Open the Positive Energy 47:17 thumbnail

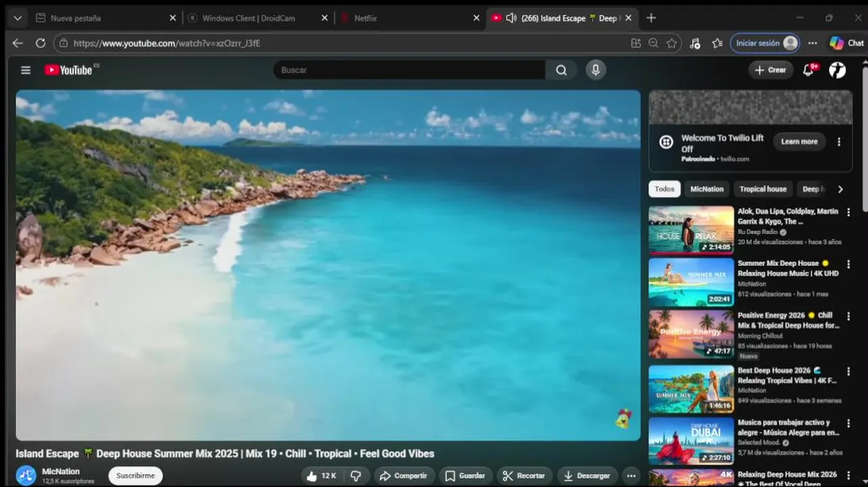pos(691,334)
